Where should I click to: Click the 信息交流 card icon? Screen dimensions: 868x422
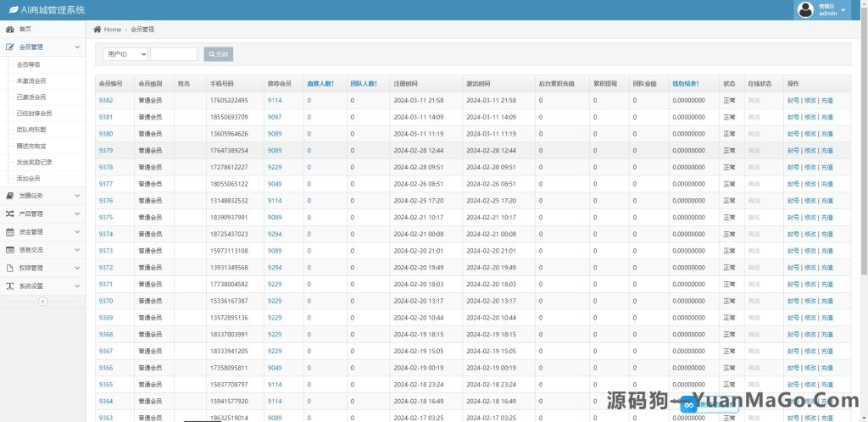[9, 250]
